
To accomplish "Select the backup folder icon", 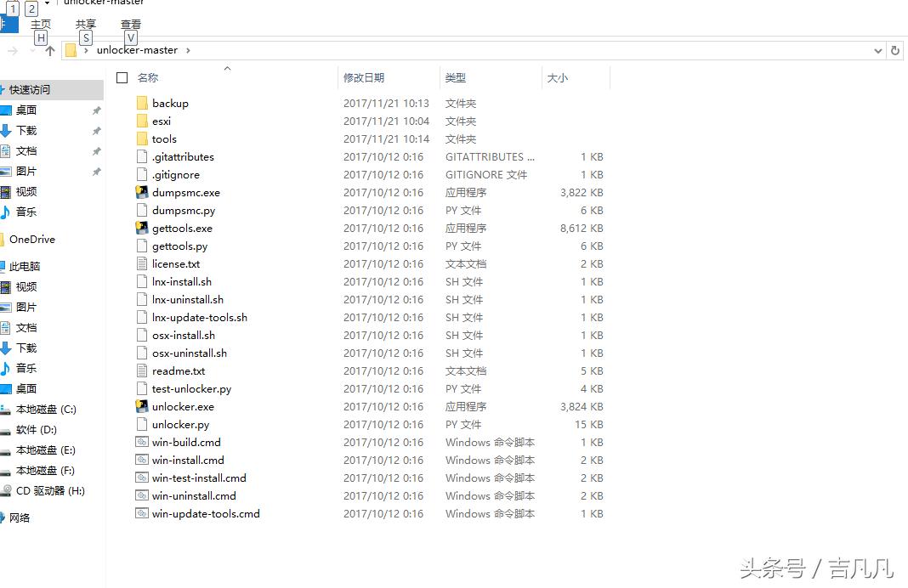I will click(143, 103).
